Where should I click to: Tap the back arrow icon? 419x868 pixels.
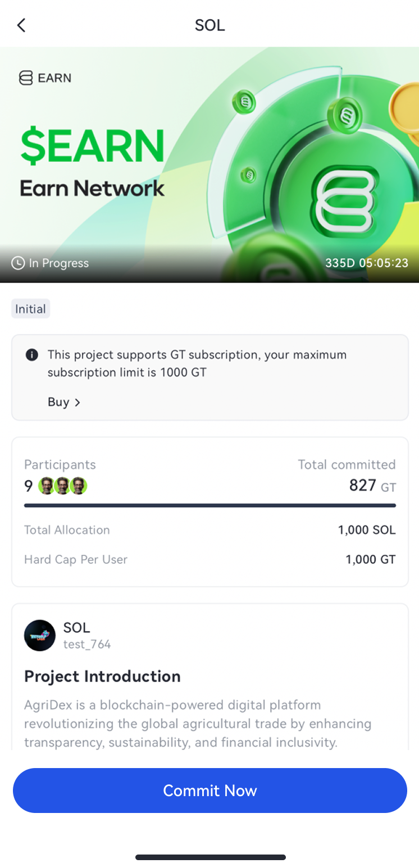21,25
